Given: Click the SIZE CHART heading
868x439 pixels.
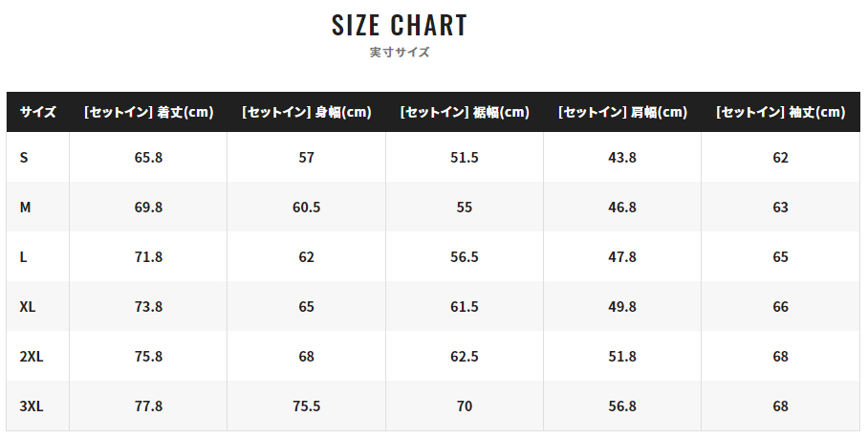Looking at the screenshot, I should tap(400, 26).
